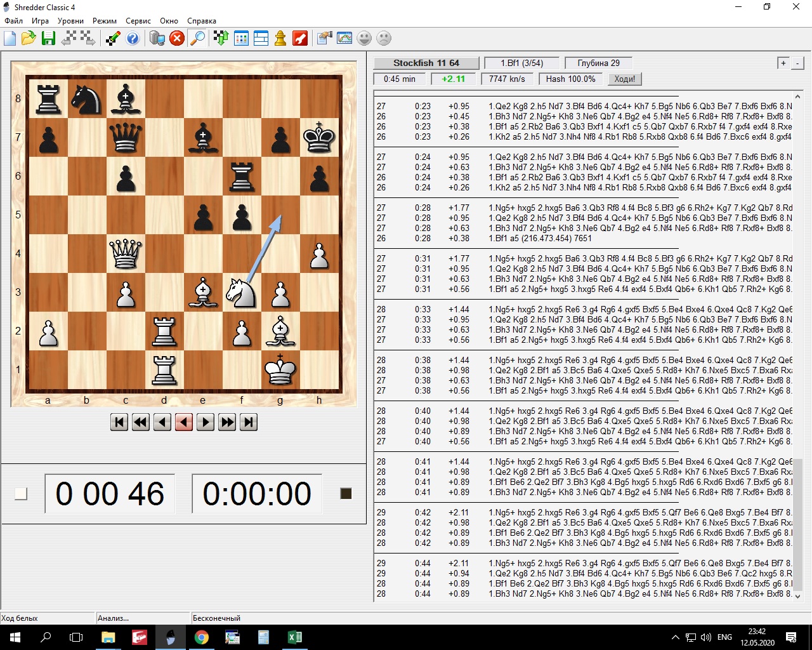Image resolution: width=812 pixels, height=650 pixels.
Task: Step back one move with black left arrow
Action: [x=162, y=422]
